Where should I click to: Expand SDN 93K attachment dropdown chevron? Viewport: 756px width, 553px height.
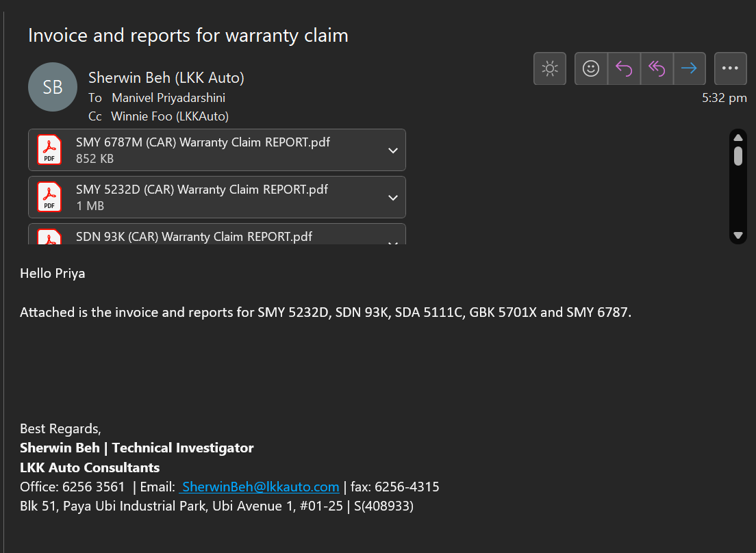(x=393, y=242)
